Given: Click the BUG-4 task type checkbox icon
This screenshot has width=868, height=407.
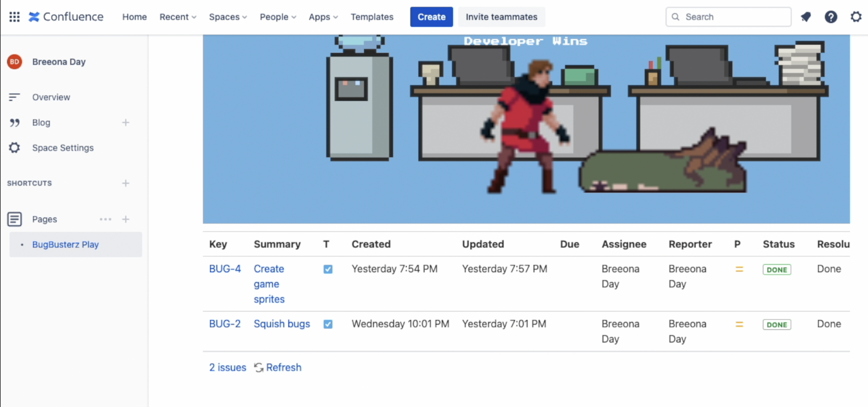Looking at the screenshot, I should coord(328,269).
